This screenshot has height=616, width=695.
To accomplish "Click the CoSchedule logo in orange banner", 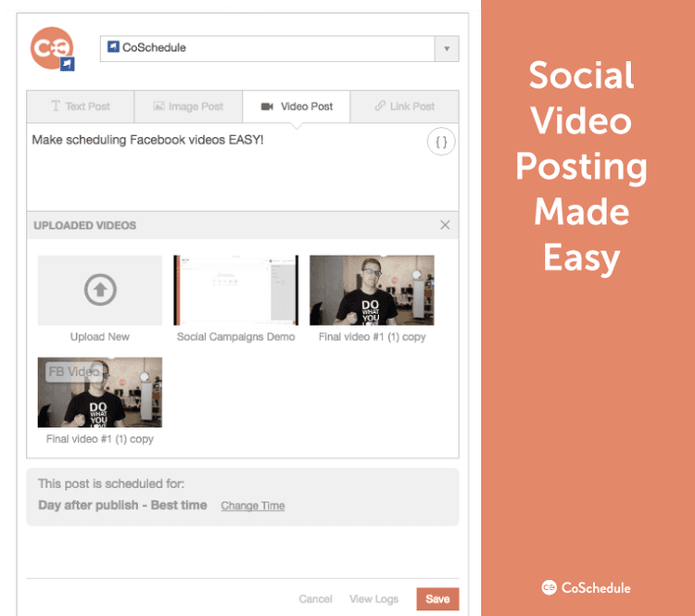I will pyautogui.click(x=586, y=588).
